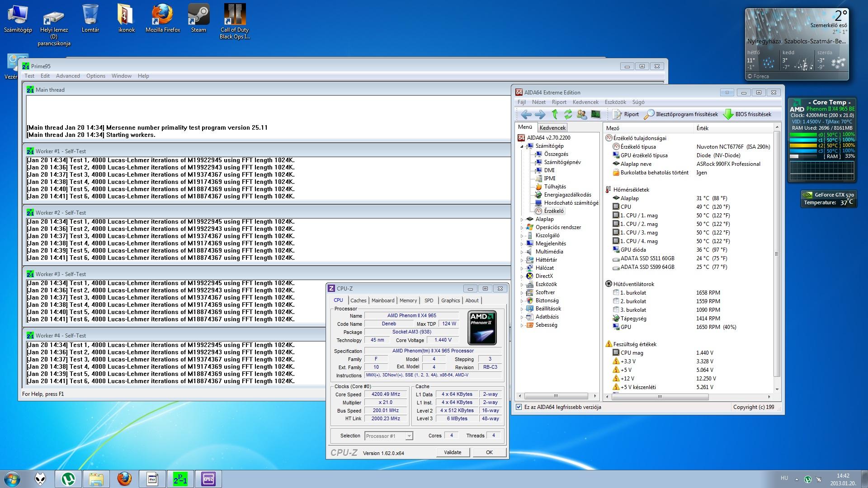Screen dimensions: 868x488
Task: Open Firefox from taskbar
Action: click(124, 479)
